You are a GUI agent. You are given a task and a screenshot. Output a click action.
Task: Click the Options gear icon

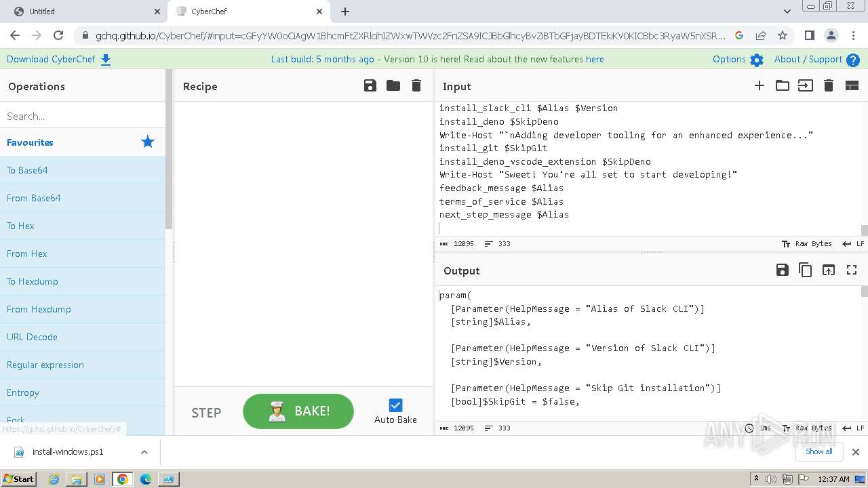[757, 60]
